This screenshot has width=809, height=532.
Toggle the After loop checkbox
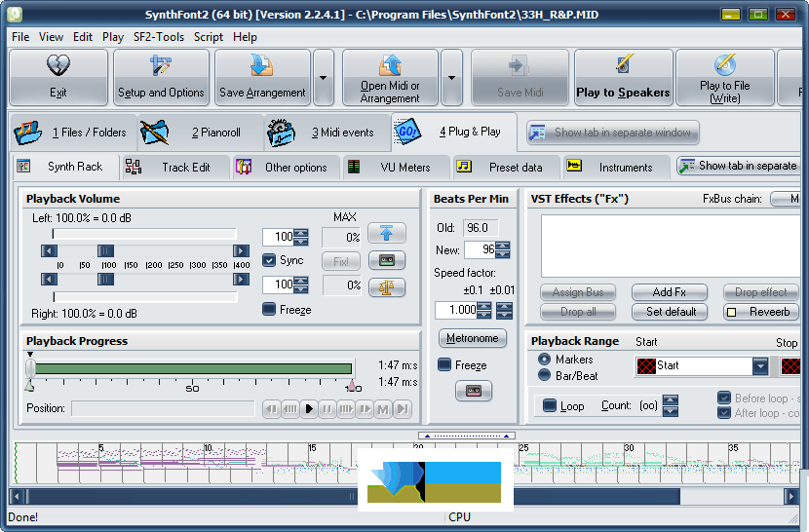coord(724,413)
